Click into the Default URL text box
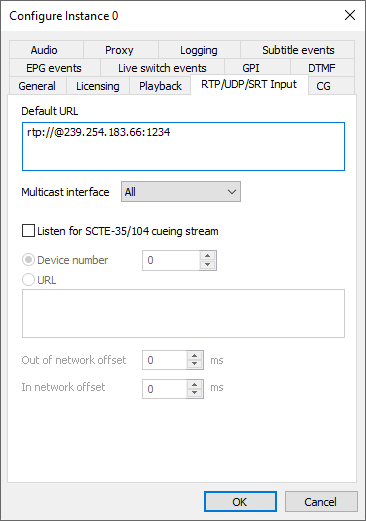This screenshot has width=366, height=521. [183, 146]
